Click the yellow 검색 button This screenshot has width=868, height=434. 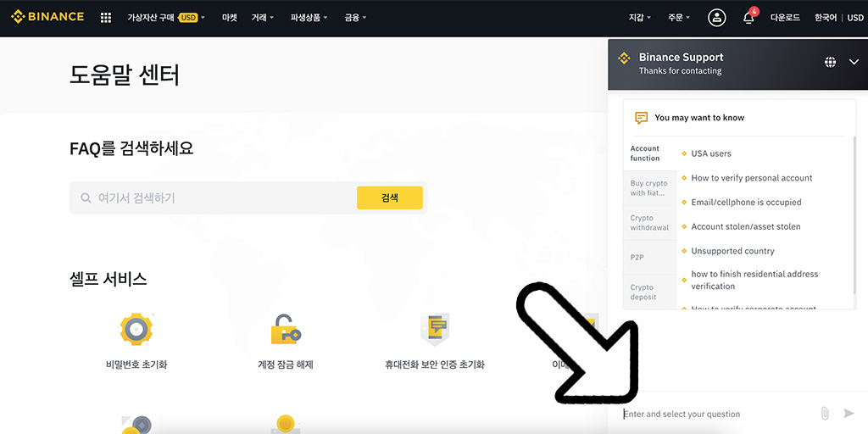coord(390,198)
